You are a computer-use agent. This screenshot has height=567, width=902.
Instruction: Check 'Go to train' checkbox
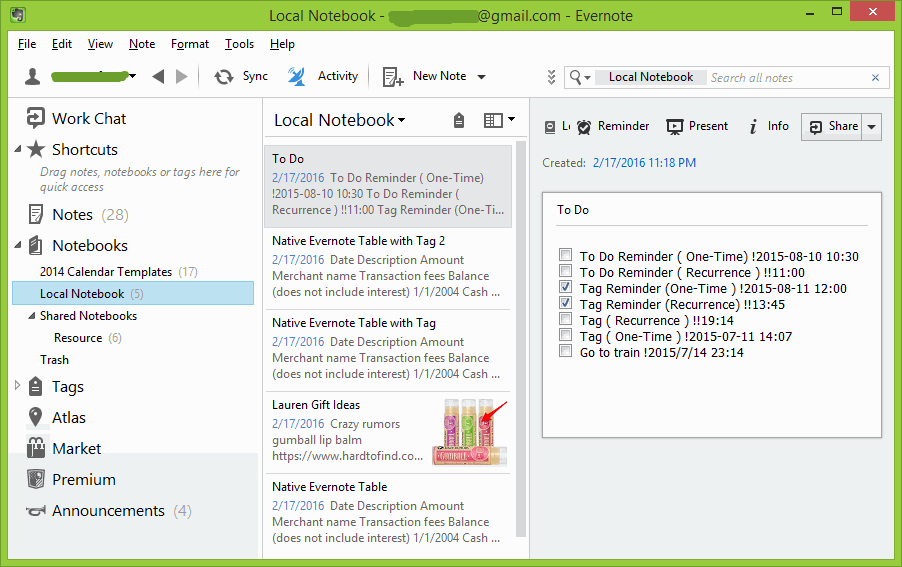point(565,351)
